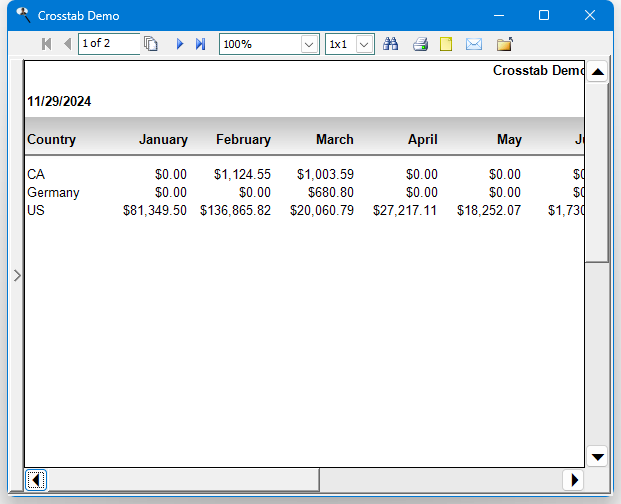
Task: Click the Crosstab Demo title bar app icon
Action: click(23, 15)
